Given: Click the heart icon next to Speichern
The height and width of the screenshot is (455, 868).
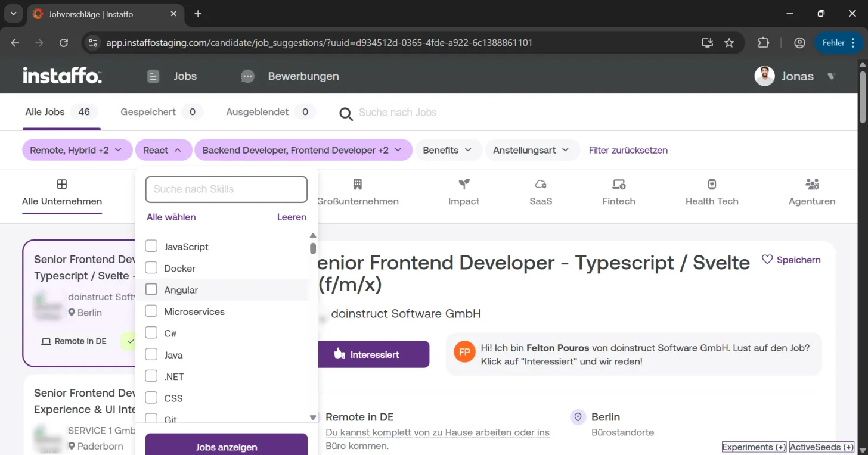Looking at the screenshot, I should click(x=767, y=260).
